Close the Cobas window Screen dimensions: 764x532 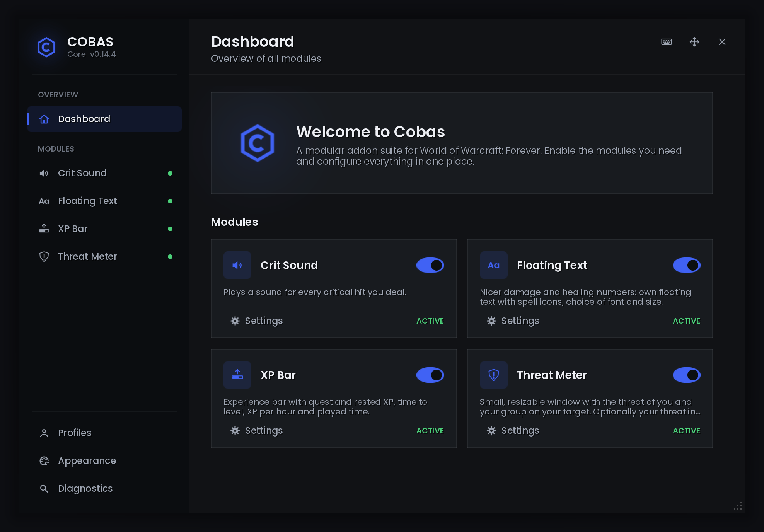[x=722, y=42]
